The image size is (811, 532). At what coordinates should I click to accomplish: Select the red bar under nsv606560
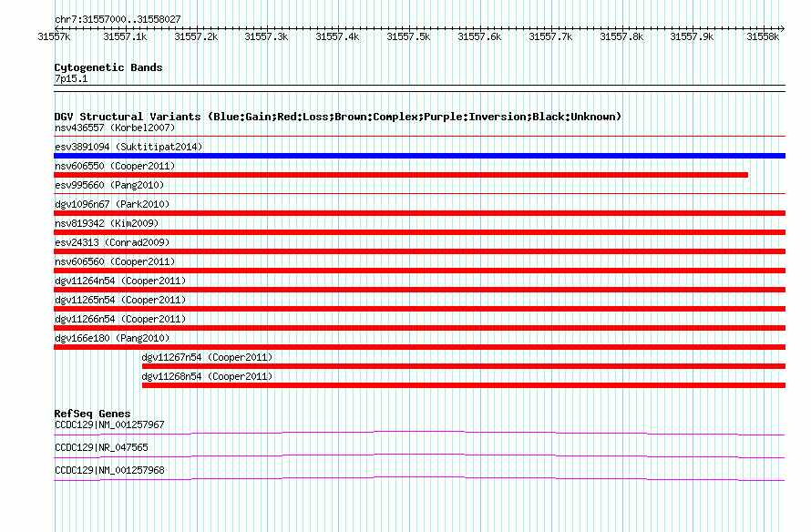[419, 271]
